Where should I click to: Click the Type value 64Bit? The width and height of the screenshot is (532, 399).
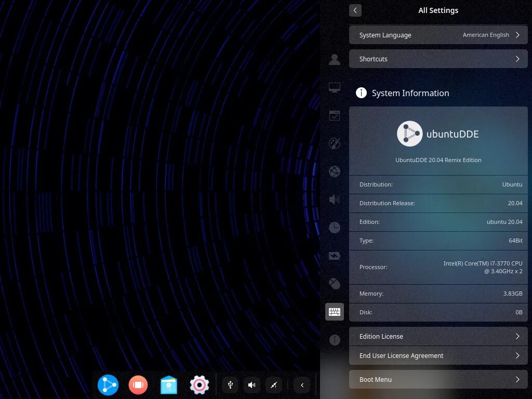(515, 240)
